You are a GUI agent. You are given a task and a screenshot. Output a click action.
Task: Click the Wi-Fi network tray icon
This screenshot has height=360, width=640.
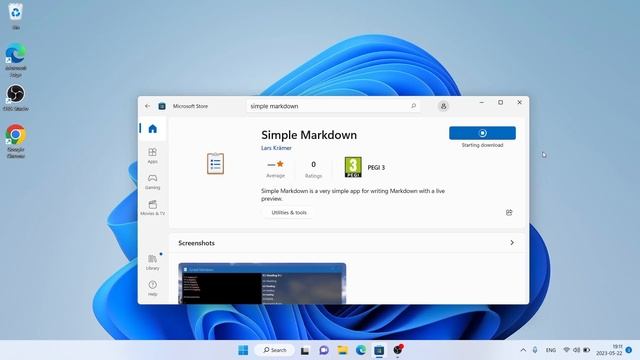click(x=567, y=350)
